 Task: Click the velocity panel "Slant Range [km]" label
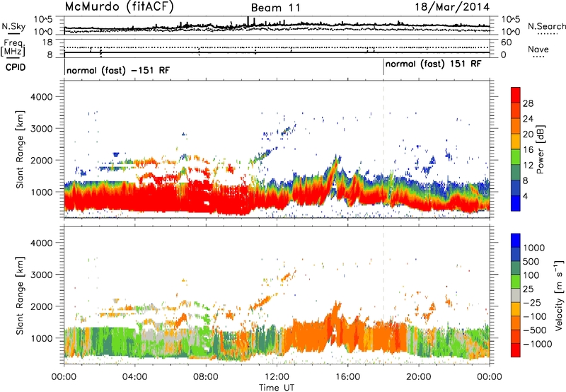(20, 295)
